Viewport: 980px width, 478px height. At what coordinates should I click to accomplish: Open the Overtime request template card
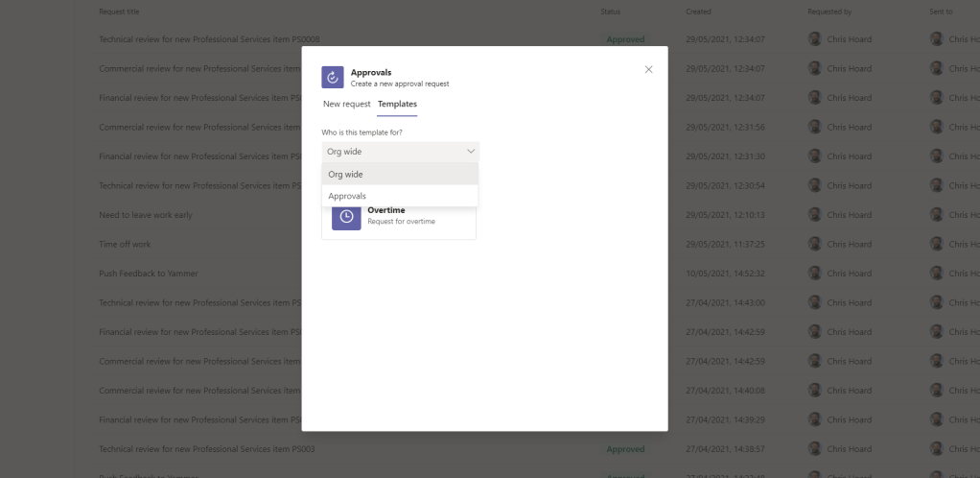click(x=399, y=217)
